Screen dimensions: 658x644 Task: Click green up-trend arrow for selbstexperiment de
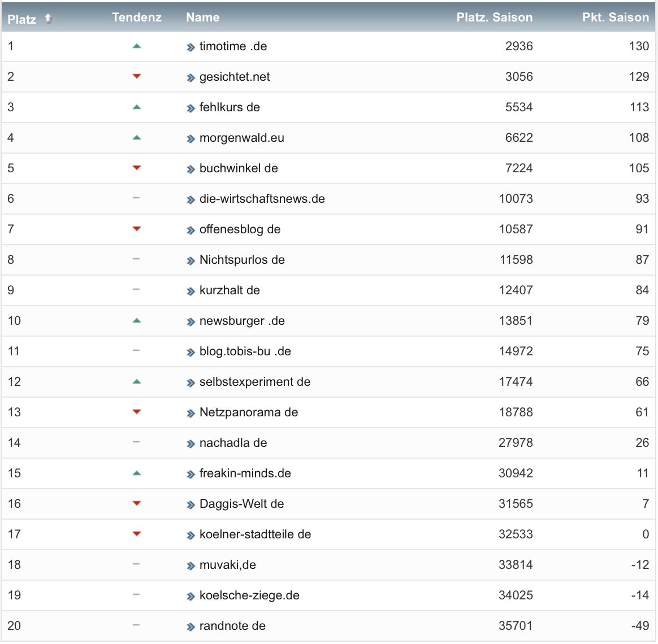click(136, 381)
